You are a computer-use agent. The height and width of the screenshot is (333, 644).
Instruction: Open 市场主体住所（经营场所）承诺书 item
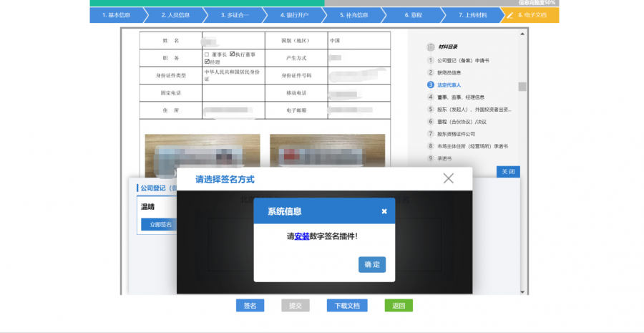472,146
